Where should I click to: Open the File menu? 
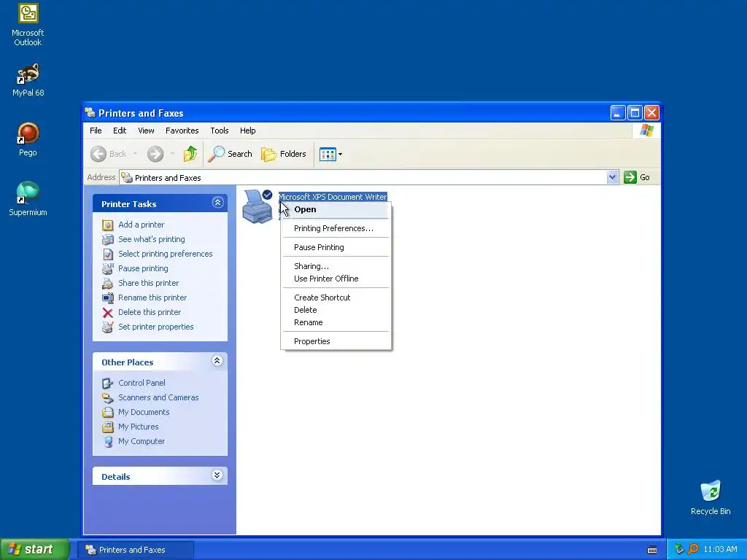pyautogui.click(x=96, y=131)
